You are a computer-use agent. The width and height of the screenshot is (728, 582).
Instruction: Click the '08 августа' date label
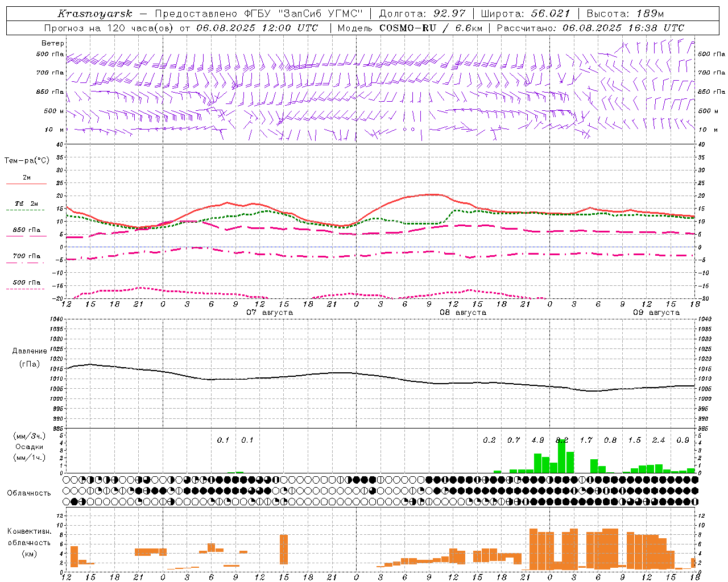[x=463, y=313]
